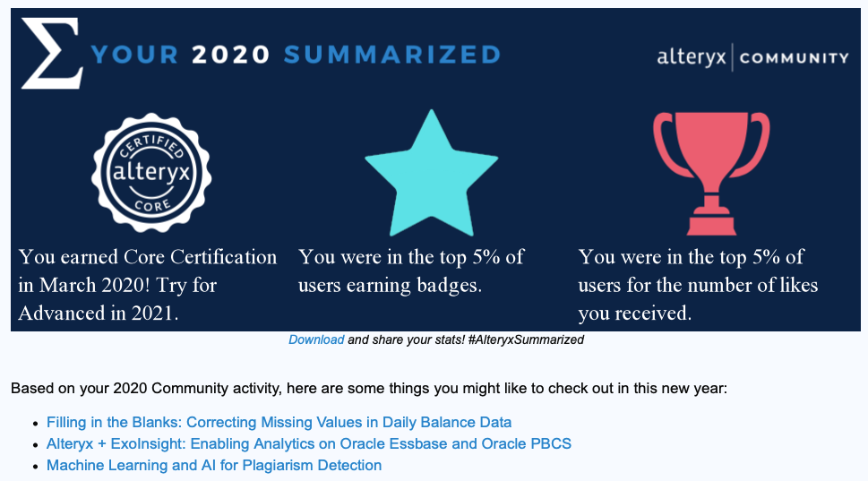Click the top 5% likes received text
This screenshot has width=868, height=481.
698,285
